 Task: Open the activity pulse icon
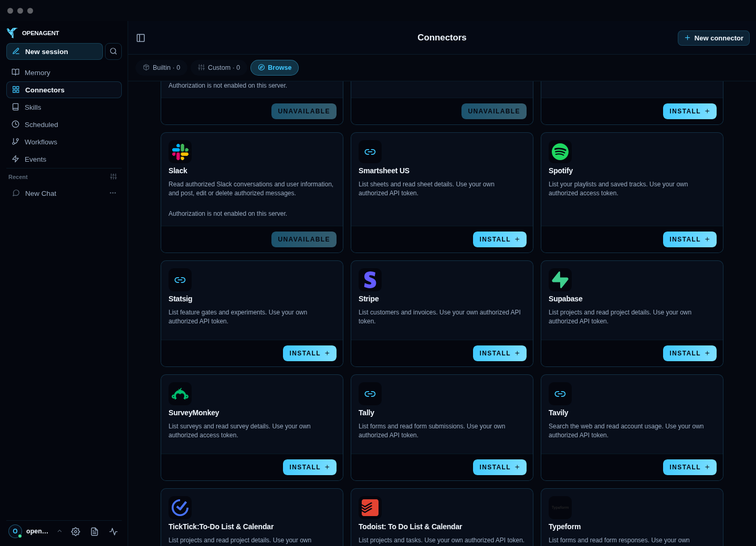click(113, 531)
